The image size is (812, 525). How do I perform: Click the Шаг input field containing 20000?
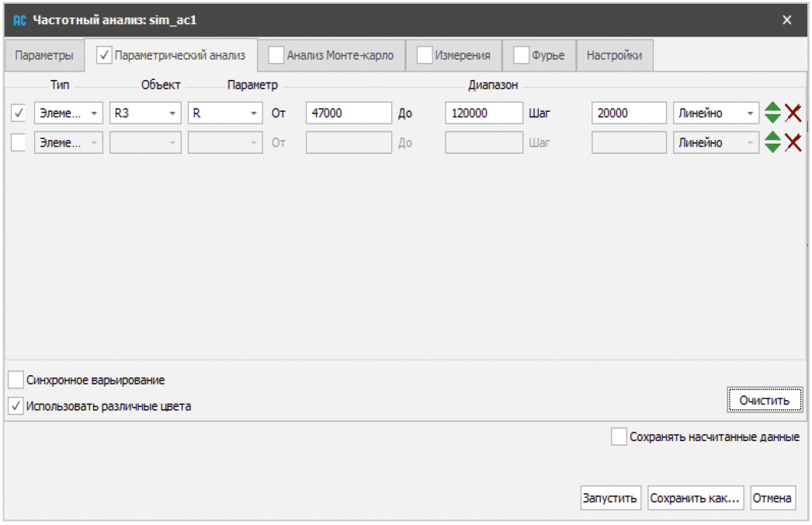pos(629,113)
